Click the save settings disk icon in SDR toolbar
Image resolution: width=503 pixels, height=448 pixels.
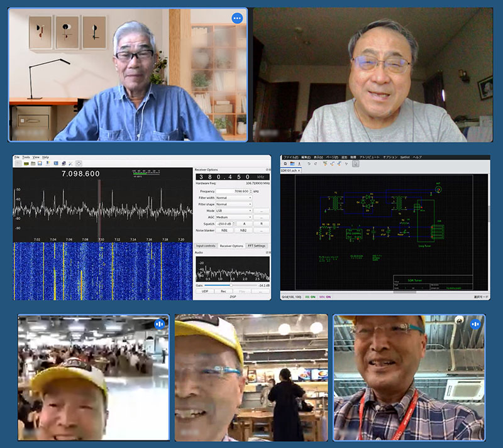(x=40, y=163)
